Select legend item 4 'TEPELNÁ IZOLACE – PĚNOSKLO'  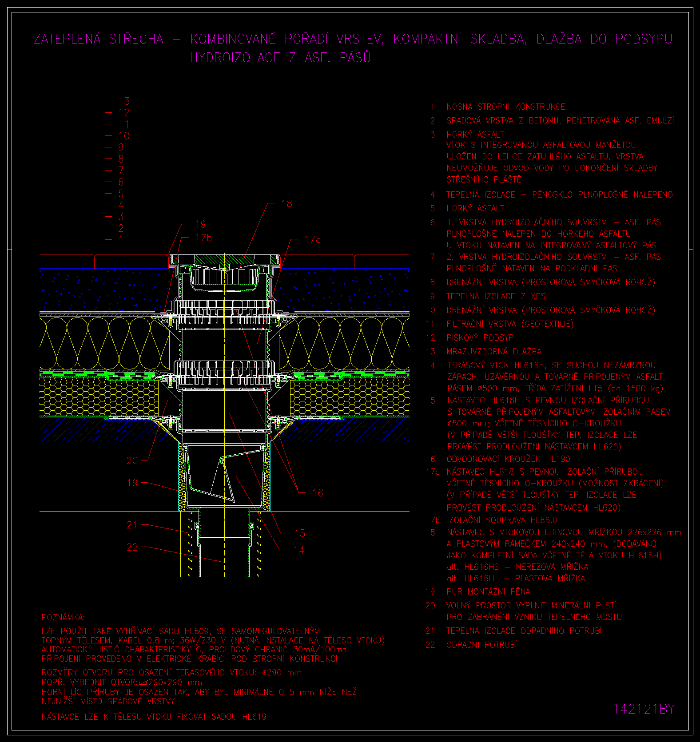560,194
